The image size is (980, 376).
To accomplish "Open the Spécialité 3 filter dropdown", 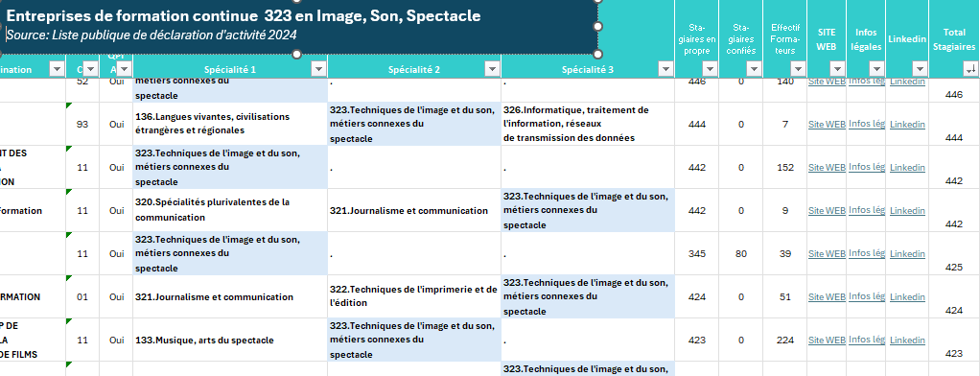I will click(x=666, y=69).
